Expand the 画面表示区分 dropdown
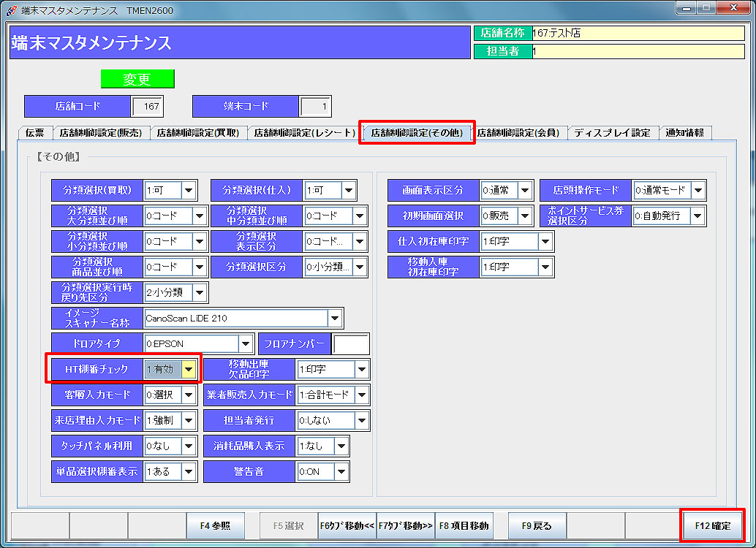The width and height of the screenshot is (756, 548). coord(526,191)
